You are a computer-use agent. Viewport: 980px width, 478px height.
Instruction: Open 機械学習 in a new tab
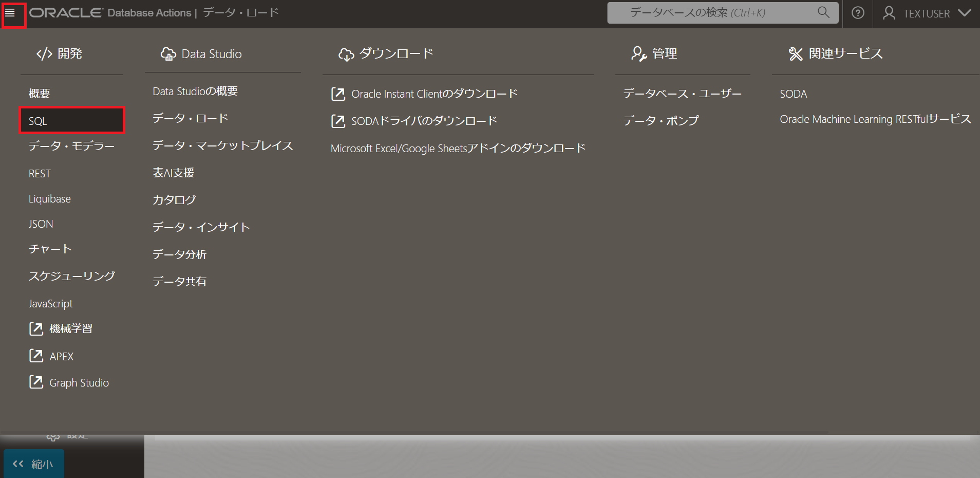[70, 328]
